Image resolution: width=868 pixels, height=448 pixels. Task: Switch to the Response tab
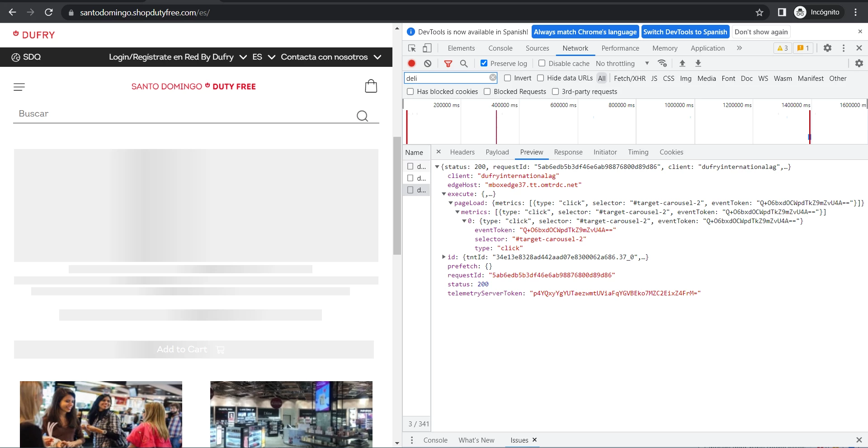(568, 152)
